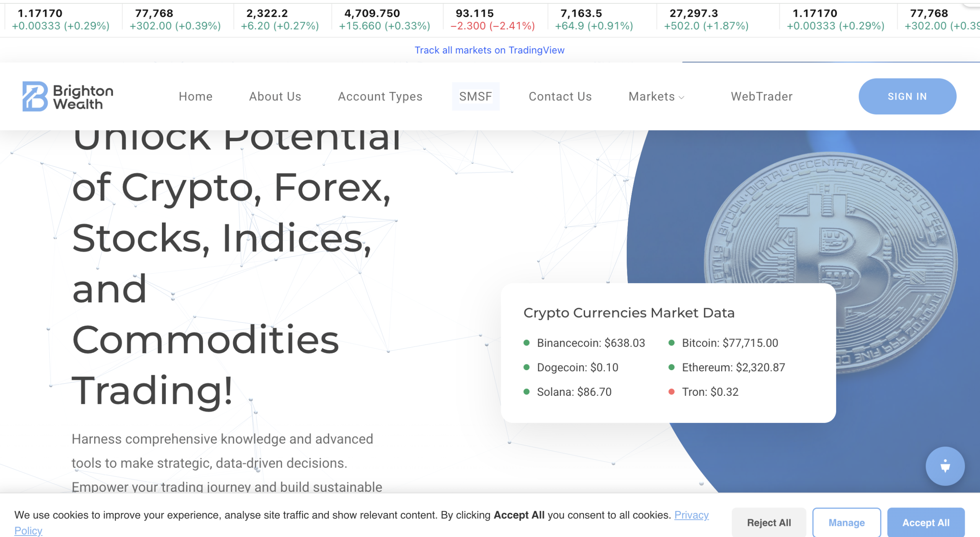Screen dimensions: 980x537
Task: Open the Privacy Policy link
Action: (x=691, y=515)
